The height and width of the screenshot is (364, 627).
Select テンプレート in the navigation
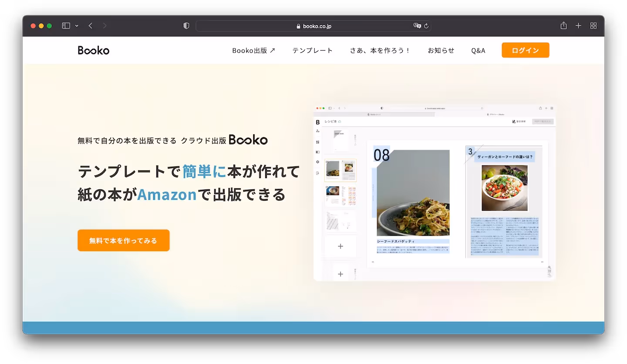click(x=313, y=51)
